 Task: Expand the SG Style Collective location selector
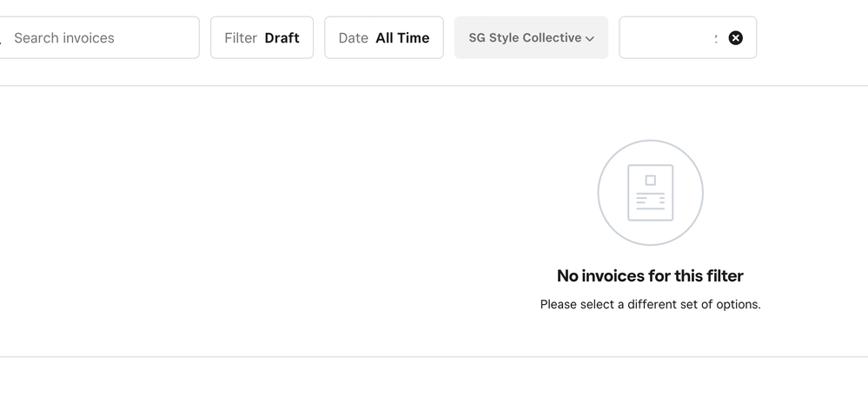(x=531, y=38)
